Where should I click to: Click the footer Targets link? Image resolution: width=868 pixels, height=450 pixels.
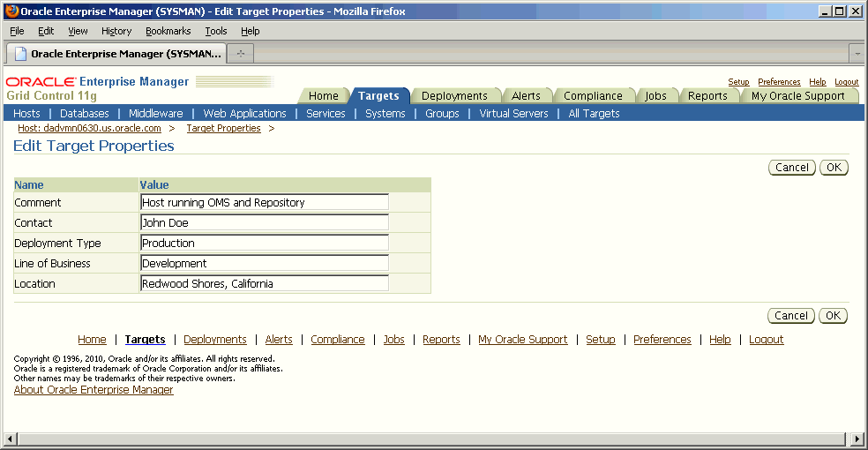[145, 340]
